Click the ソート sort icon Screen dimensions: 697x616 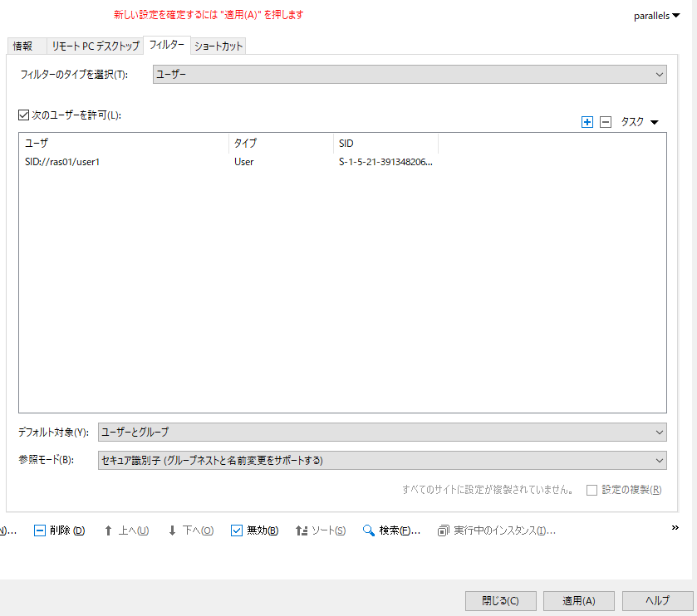[302, 530]
